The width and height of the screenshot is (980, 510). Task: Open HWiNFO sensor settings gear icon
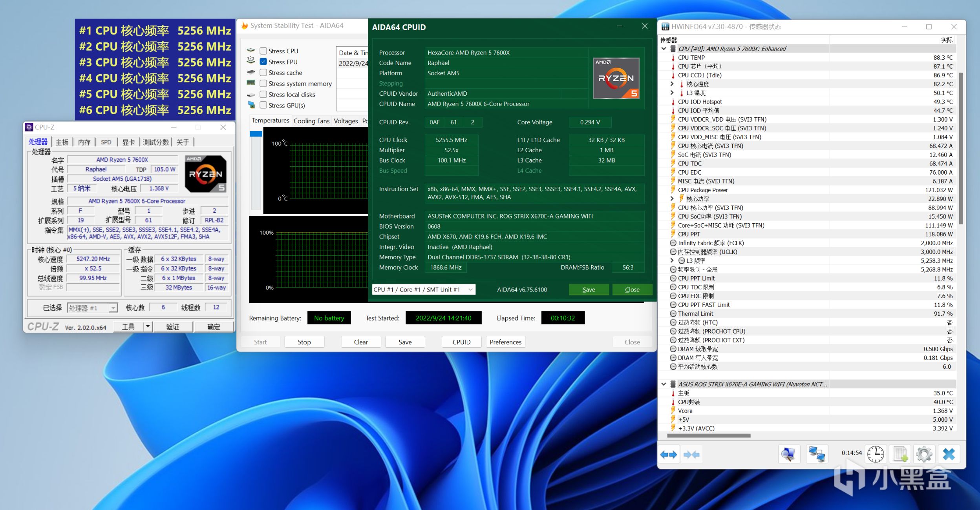(x=924, y=455)
